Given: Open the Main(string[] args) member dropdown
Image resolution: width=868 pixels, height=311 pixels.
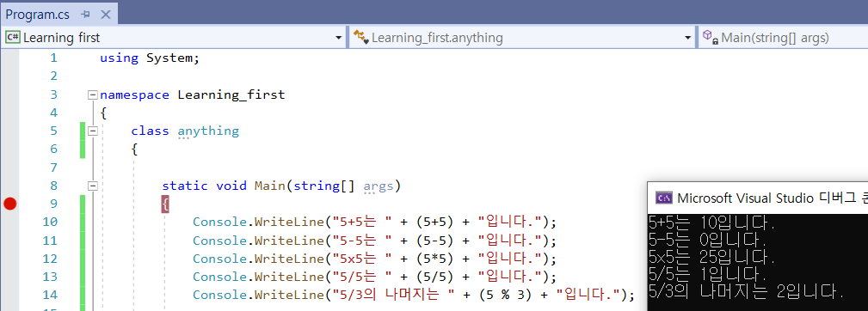Looking at the screenshot, I should point(783,38).
